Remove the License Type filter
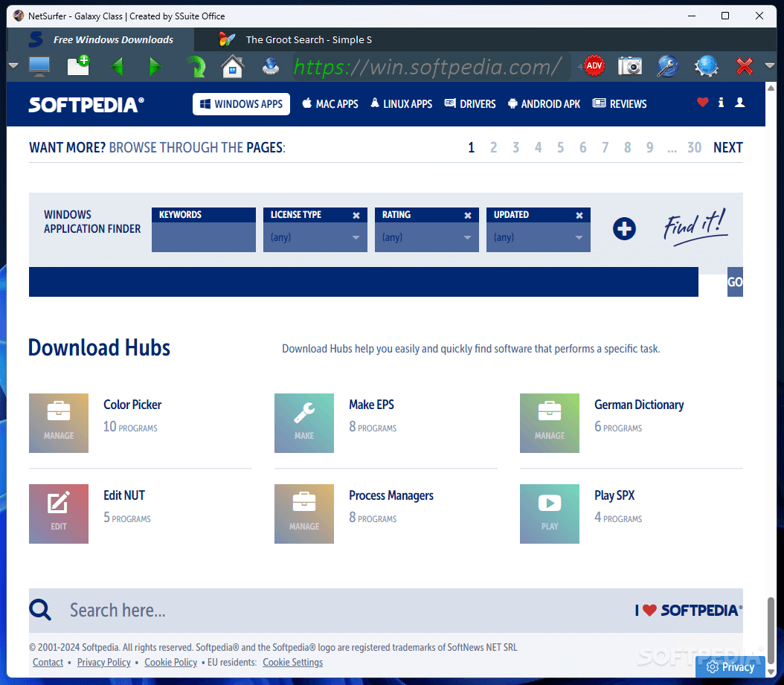Screen dimensions: 784x685 tap(356, 216)
